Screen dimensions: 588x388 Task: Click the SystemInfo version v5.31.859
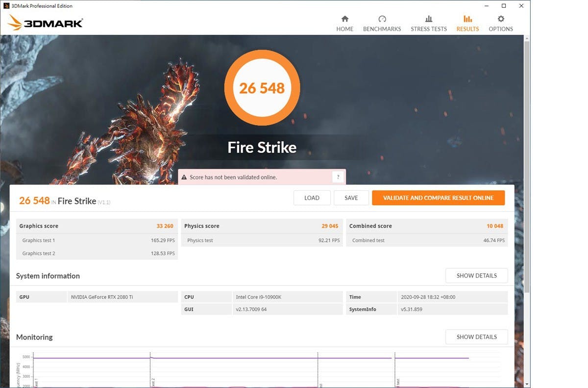pos(411,310)
